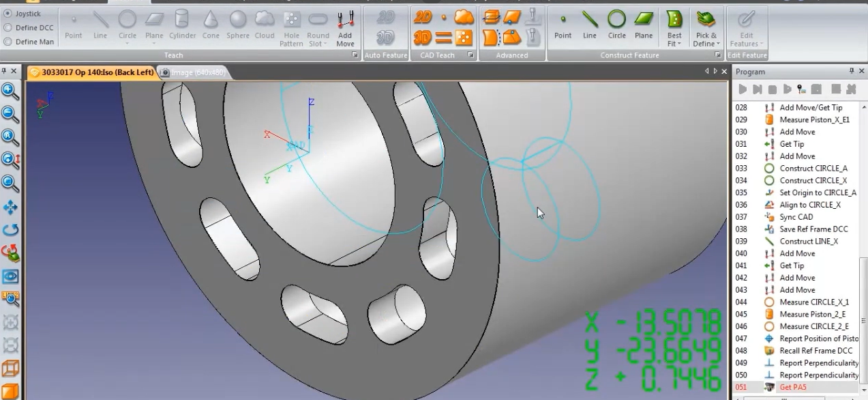Select step 036 Align to CIRCLE_X

795,205
